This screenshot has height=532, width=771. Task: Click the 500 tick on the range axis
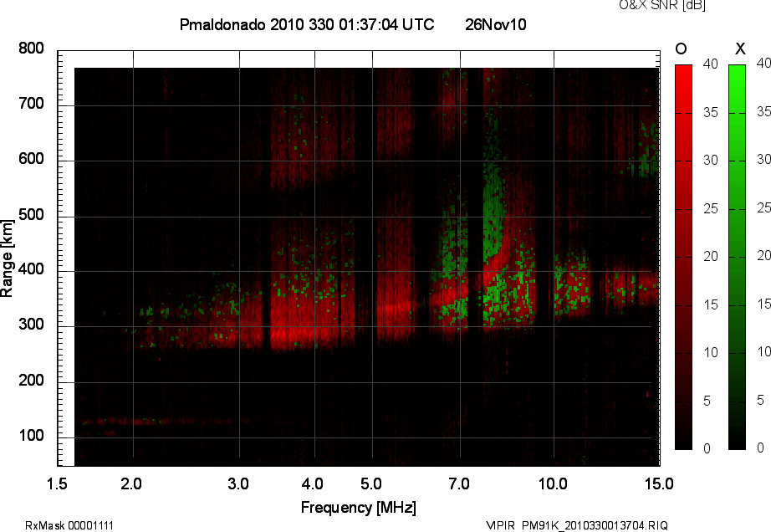pos(32,215)
